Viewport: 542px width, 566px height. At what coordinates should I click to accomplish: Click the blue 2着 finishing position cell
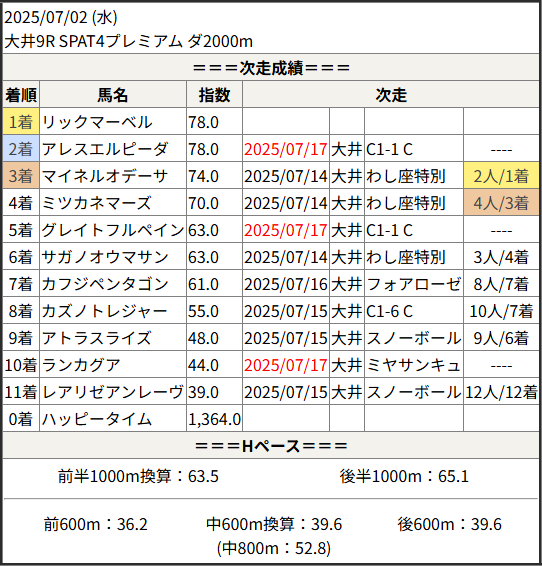[21, 149]
